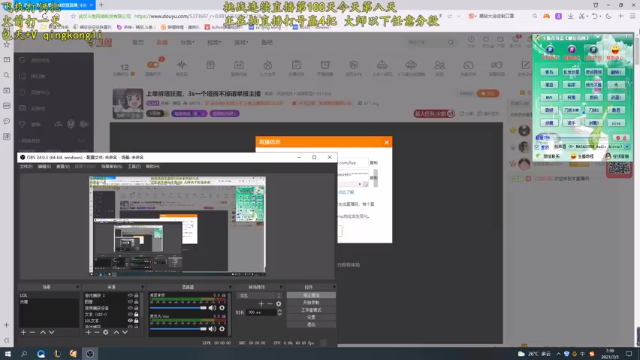Show hidden system tray icons chevron

pyautogui.click(x=558, y=353)
